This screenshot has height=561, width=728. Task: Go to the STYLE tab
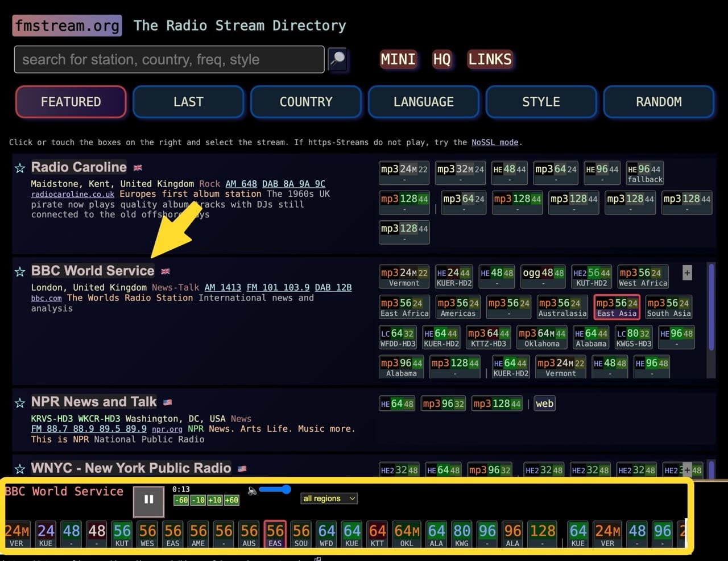click(541, 102)
